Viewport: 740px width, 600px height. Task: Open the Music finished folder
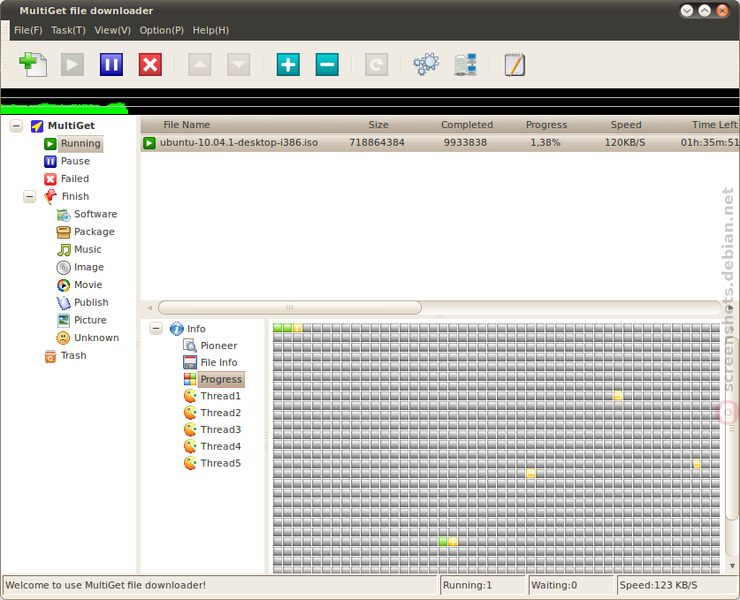tap(87, 249)
